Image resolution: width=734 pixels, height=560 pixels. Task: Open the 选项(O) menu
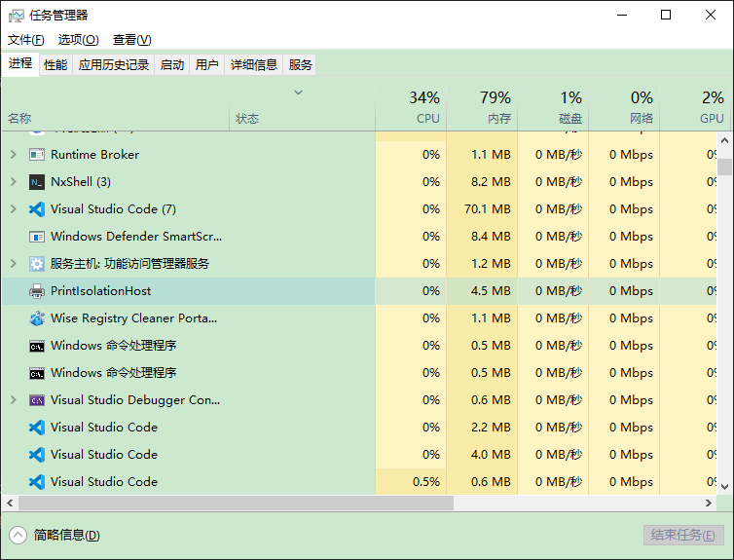pos(78,40)
